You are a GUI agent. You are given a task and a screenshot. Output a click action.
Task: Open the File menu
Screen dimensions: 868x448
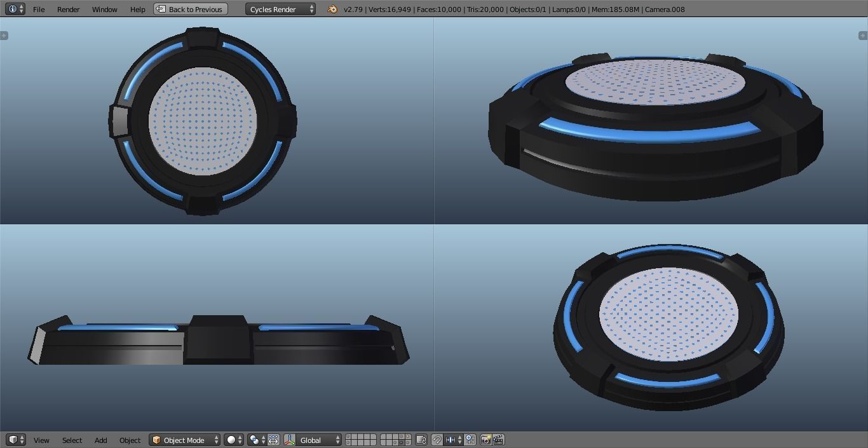pos(39,10)
